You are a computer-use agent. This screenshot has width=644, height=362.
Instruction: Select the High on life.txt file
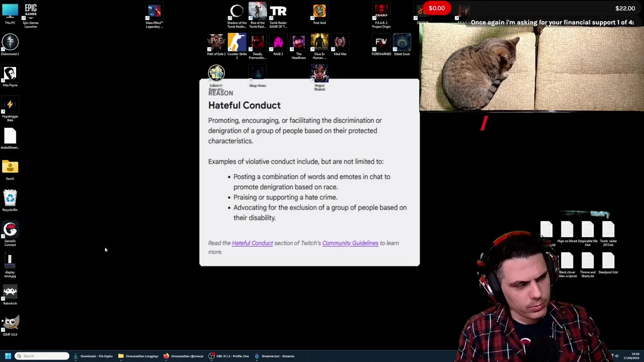(x=567, y=233)
